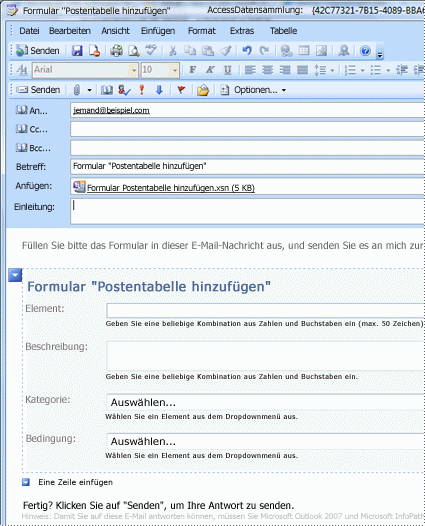Click the Insert Table icon
425x526 pixels.
tap(304, 51)
